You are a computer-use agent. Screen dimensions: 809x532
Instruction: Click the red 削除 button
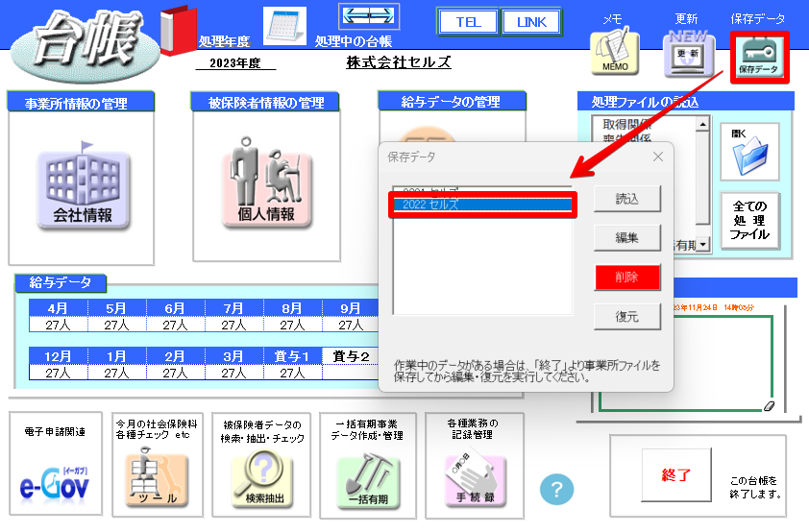(x=626, y=278)
